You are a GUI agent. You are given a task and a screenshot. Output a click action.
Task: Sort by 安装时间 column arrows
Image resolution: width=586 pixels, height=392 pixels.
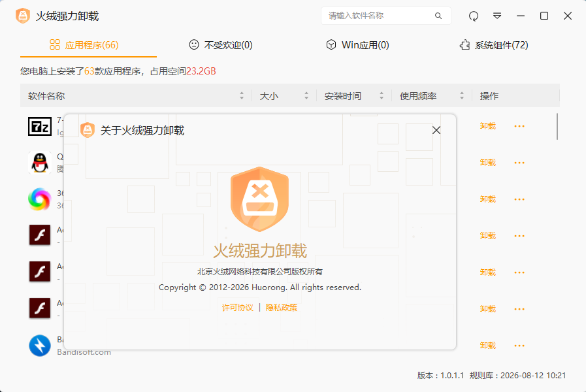click(382, 95)
